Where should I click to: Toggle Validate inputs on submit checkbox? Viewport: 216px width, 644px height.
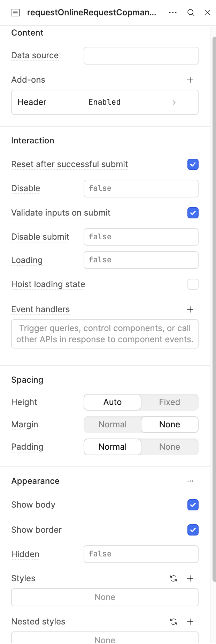(x=193, y=213)
